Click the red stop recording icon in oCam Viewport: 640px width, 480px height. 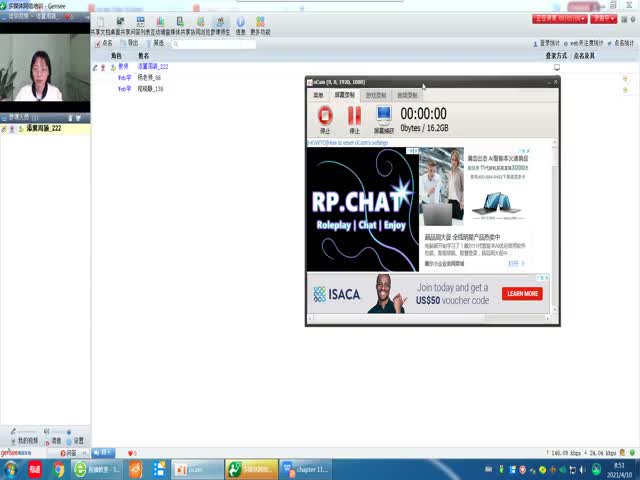click(324, 116)
